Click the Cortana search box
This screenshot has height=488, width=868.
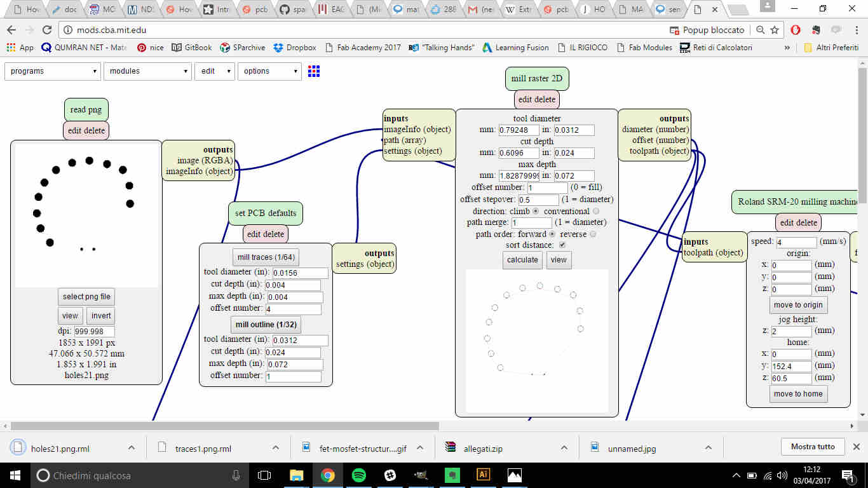(x=139, y=475)
